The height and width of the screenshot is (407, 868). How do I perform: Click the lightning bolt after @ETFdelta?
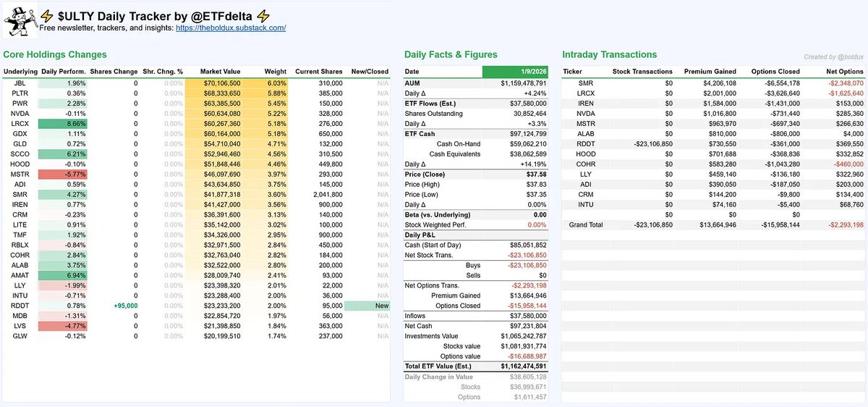(x=263, y=16)
